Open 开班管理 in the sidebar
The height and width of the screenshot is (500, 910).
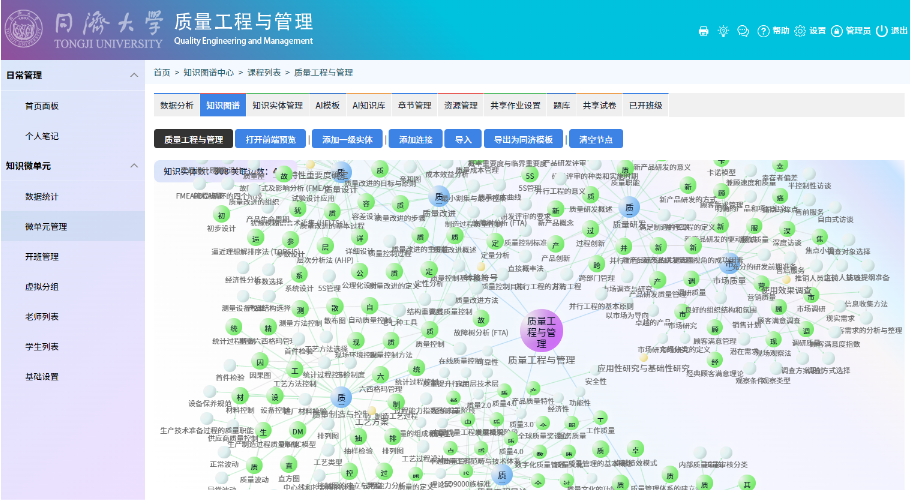(42, 256)
